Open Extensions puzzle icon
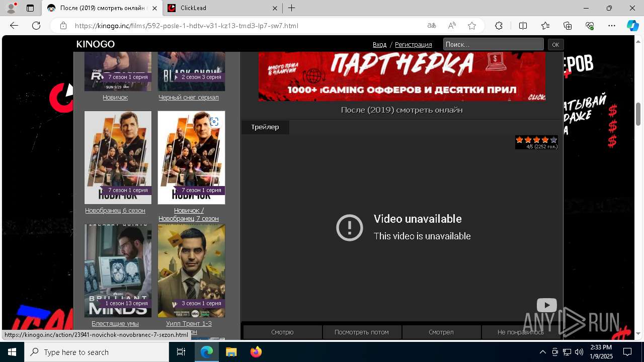 [499, 26]
